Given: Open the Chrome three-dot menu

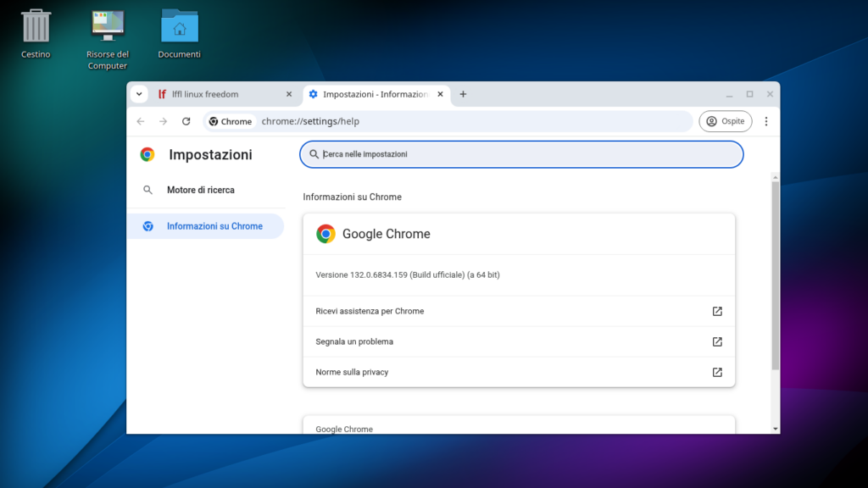Looking at the screenshot, I should click(x=766, y=121).
